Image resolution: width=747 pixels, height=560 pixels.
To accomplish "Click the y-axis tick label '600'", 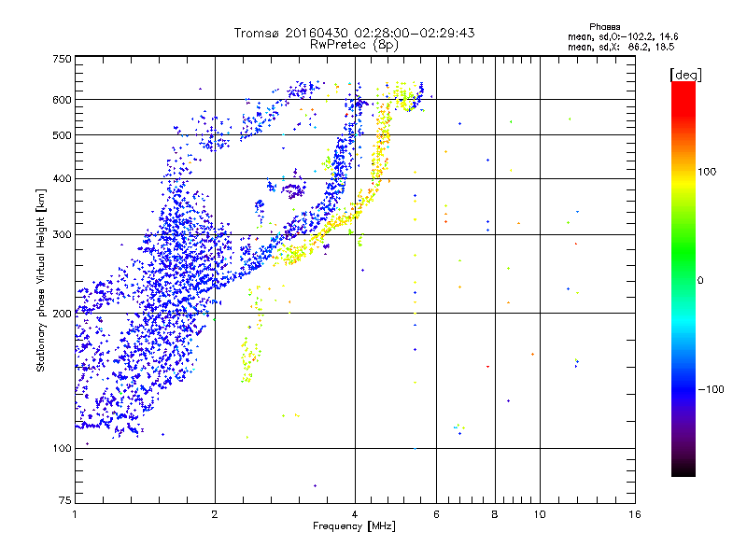I will click(x=63, y=100).
